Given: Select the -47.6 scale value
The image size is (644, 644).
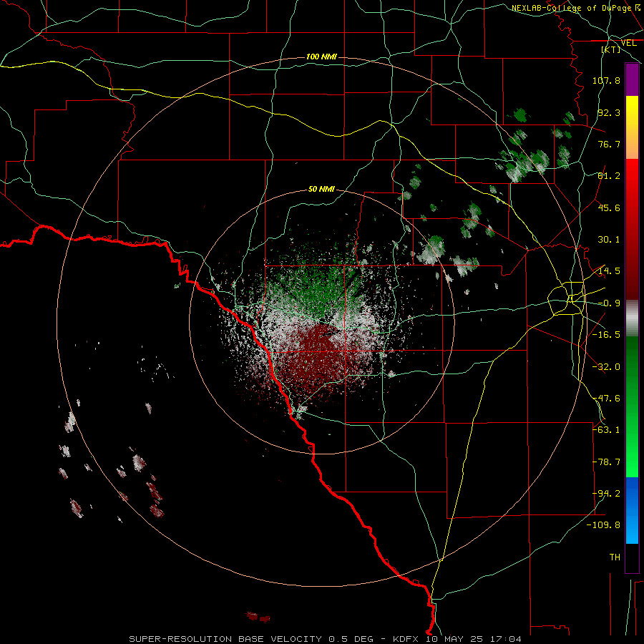Looking at the screenshot, I should point(606,399).
